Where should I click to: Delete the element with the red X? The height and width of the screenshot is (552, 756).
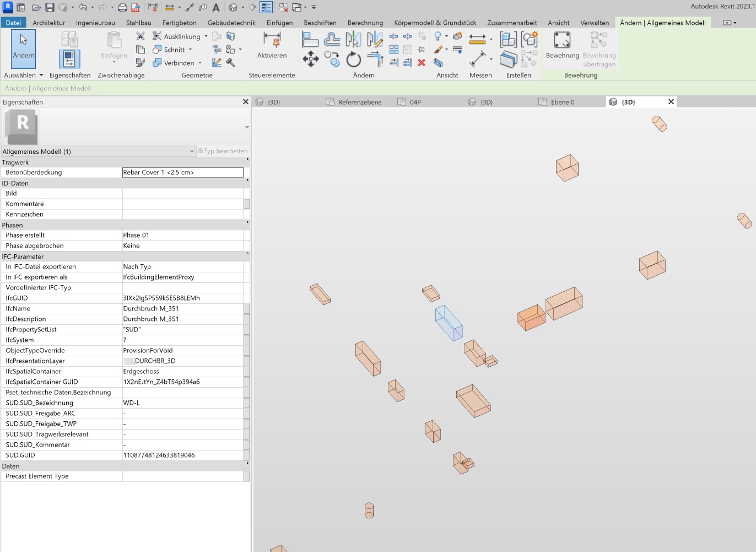[x=422, y=63]
